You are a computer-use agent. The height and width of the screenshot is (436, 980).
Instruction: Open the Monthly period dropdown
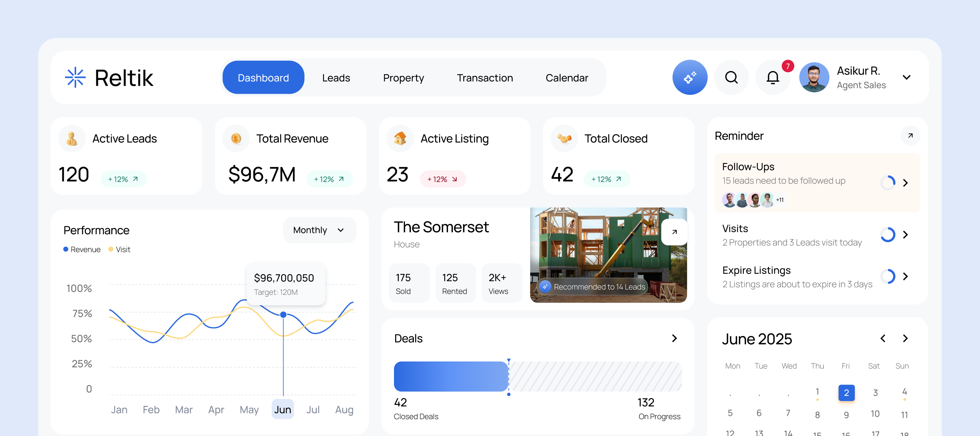(319, 230)
